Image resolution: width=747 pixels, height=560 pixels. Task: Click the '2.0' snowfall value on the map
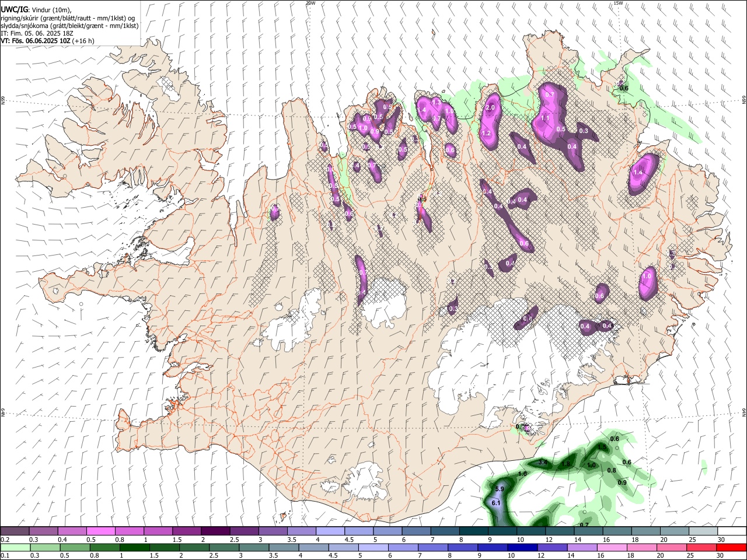[490, 108]
